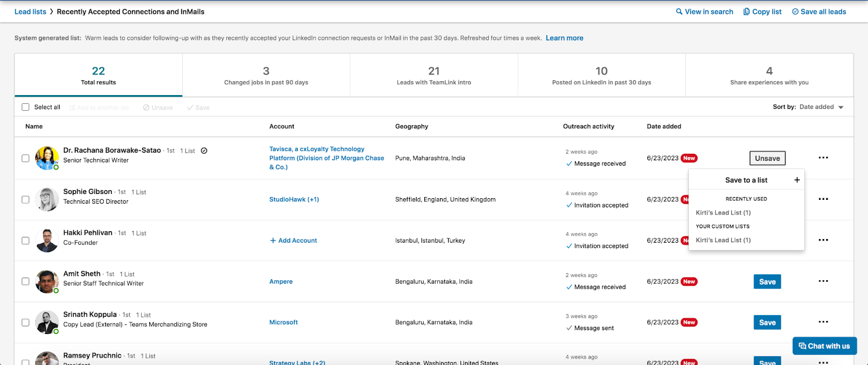Click 'Pune, Maharashtra, India' geography cell

(430, 158)
